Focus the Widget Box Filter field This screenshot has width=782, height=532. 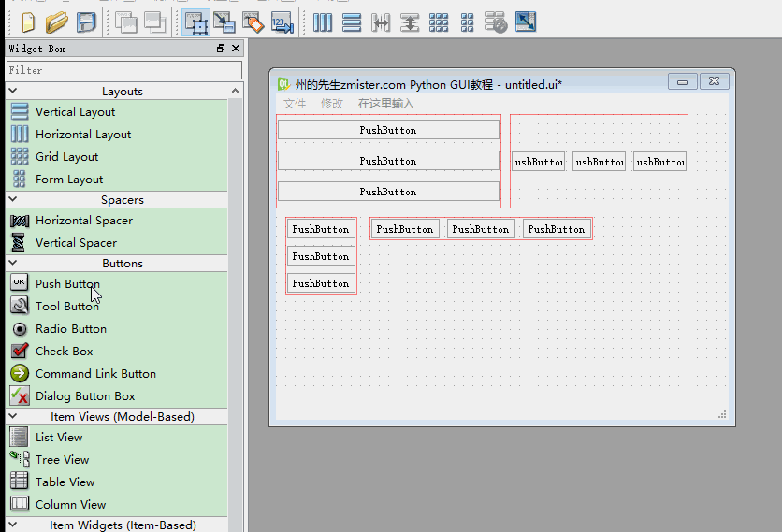tap(124, 70)
